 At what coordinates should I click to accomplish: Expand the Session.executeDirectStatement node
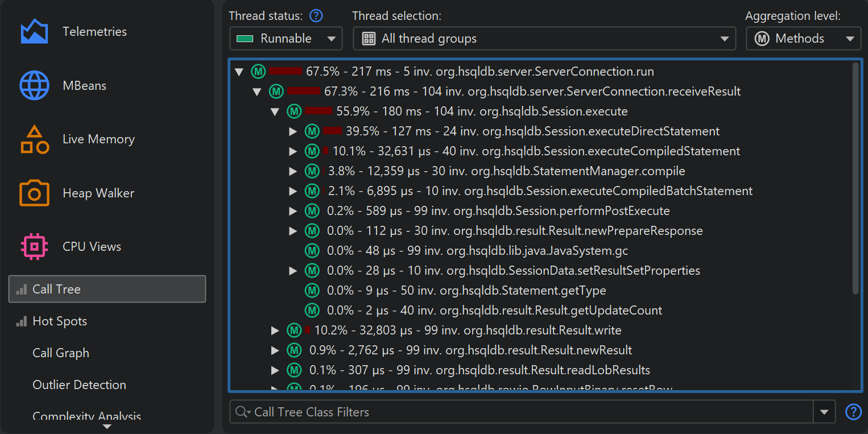coord(293,132)
